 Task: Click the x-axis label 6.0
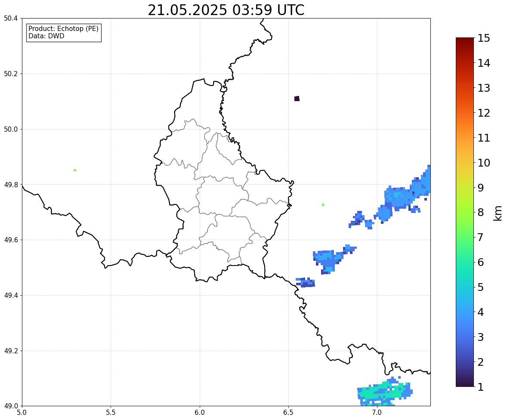pos(200,413)
